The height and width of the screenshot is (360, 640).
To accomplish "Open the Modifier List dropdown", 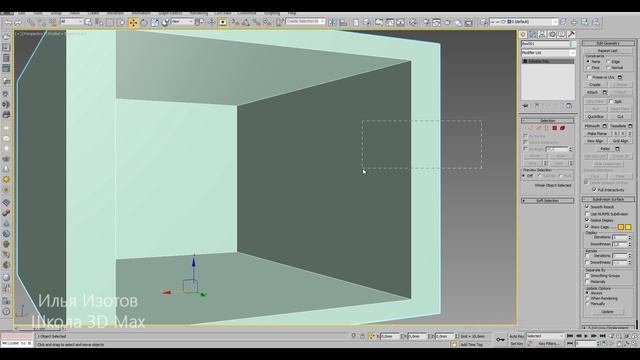I will [548, 53].
